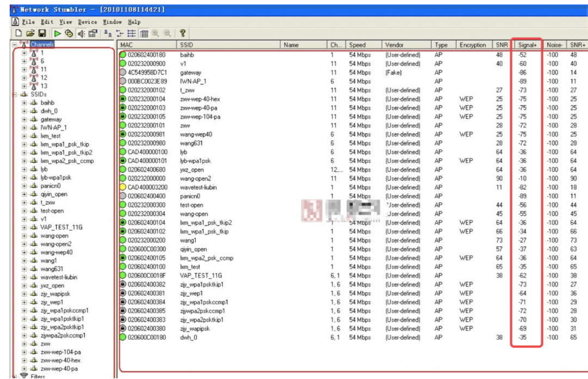This screenshot has height=379, width=588.
Task: Start scanning with the green play icon
Action: [57, 33]
